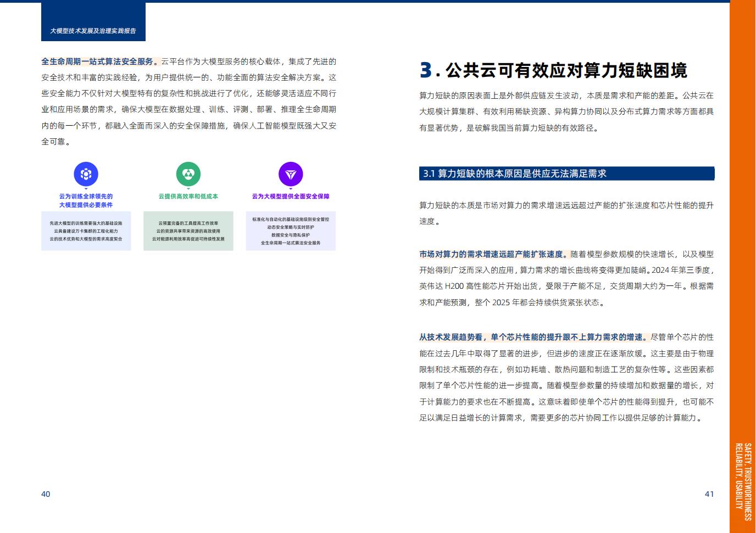Image resolution: width=756 pixels, height=533 pixels.
Task: Click the large chapter number '3'
Action: point(426,70)
